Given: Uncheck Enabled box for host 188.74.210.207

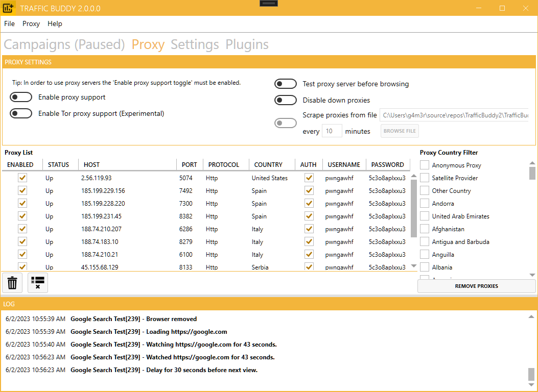Looking at the screenshot, I should [x=22, y=229].
